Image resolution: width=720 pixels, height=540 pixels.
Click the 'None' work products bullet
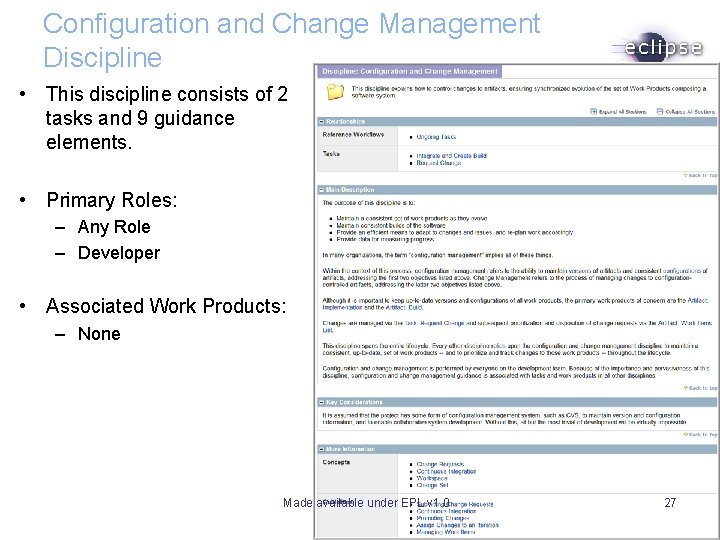(x=99, y=334)
